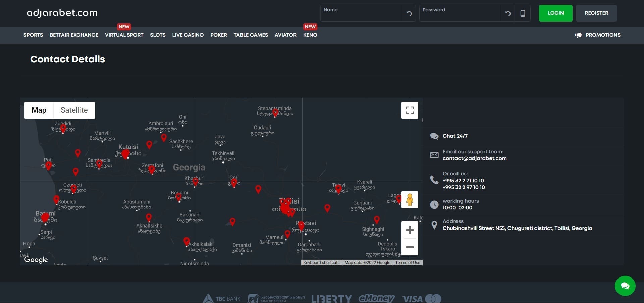Open the Promotions page
Viewport: 644px width, 303px height.
602,35
